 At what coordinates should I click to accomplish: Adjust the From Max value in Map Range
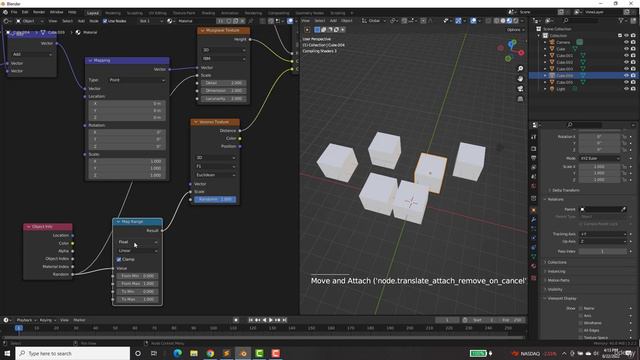coord(138,284)
